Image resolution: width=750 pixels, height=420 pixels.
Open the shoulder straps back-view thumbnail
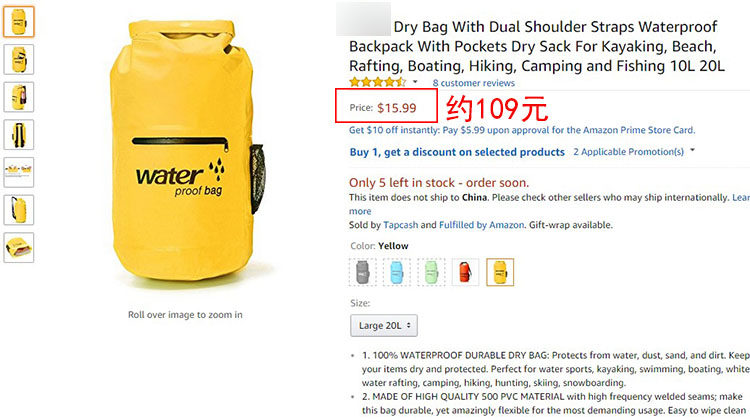pos(19,135)
